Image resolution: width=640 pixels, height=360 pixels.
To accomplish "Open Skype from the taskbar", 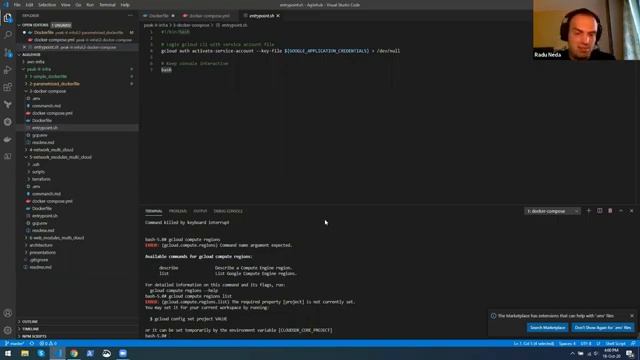I will click(x=41, y=353).
